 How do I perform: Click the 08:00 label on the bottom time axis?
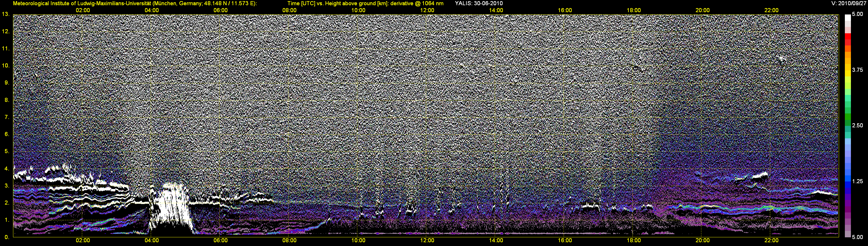289,241
